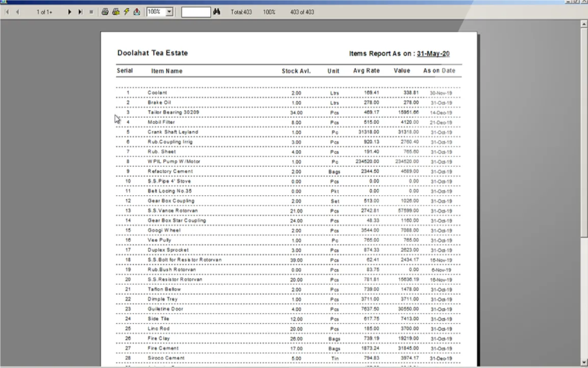Click the Doolahat Tea Estate title
Screen dimensions: 588x368
[x=153, y=53]
